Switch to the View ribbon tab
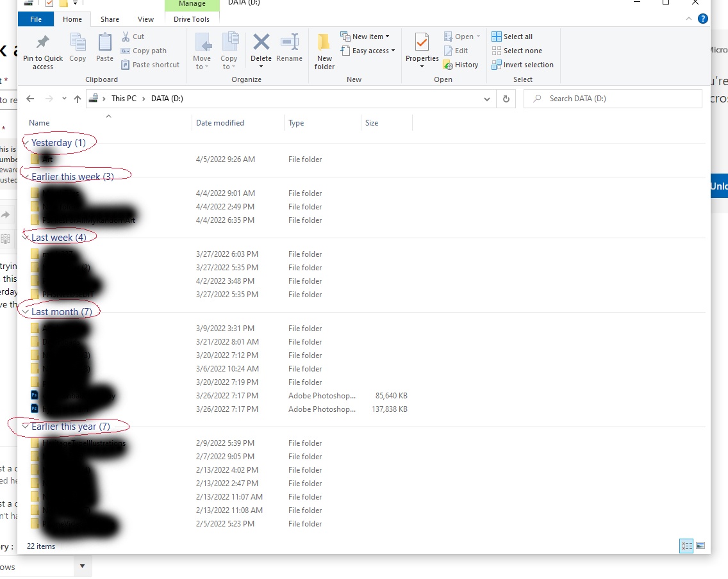 145,19
